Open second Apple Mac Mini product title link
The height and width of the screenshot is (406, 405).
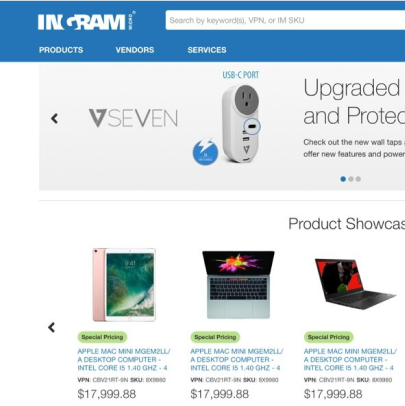237,360
